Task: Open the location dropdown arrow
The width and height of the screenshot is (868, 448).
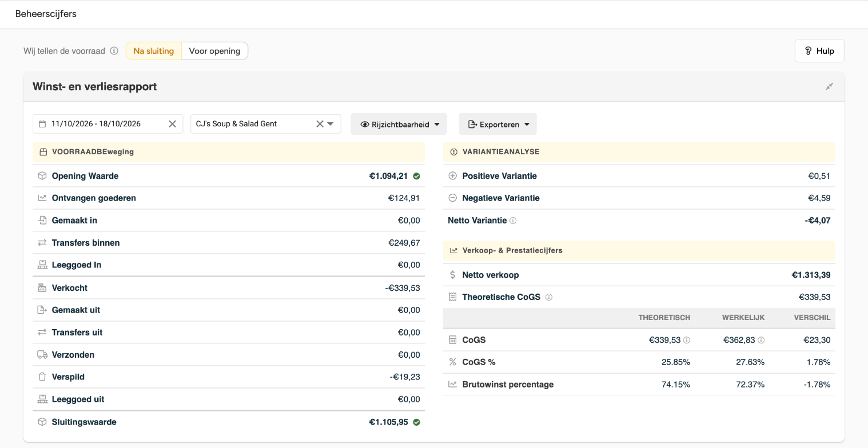Action: tap(331, 124)
